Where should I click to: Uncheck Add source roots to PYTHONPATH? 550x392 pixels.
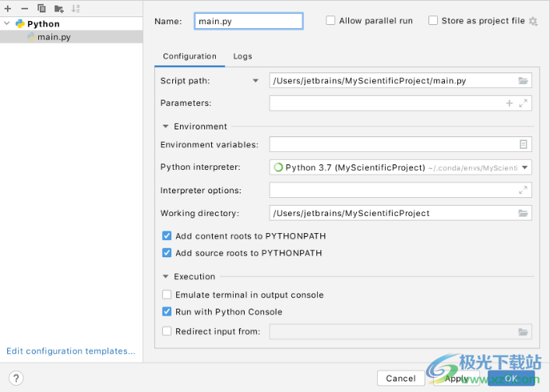(167, 253)
